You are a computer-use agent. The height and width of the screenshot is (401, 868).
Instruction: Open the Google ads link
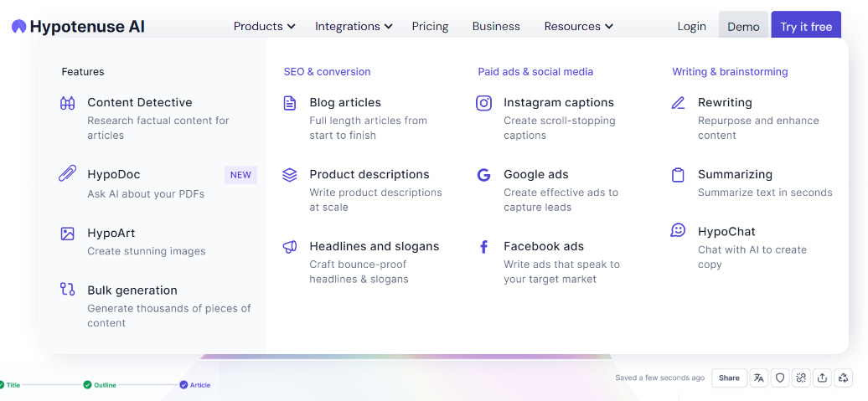(x=536, y=174)
